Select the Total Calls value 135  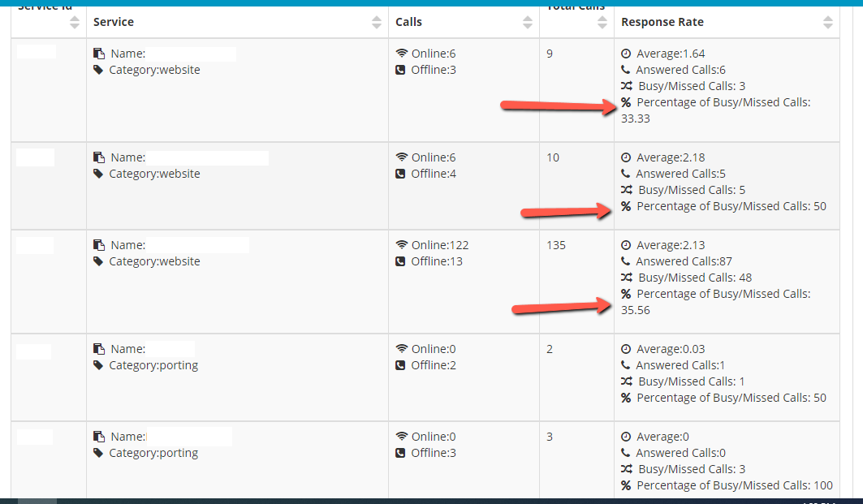click(556, 245)
